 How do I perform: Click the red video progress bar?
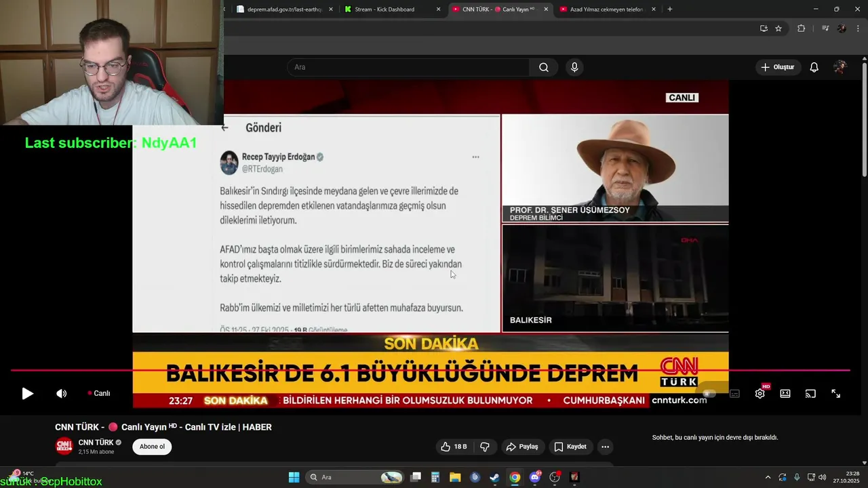(x=430, y=371)
